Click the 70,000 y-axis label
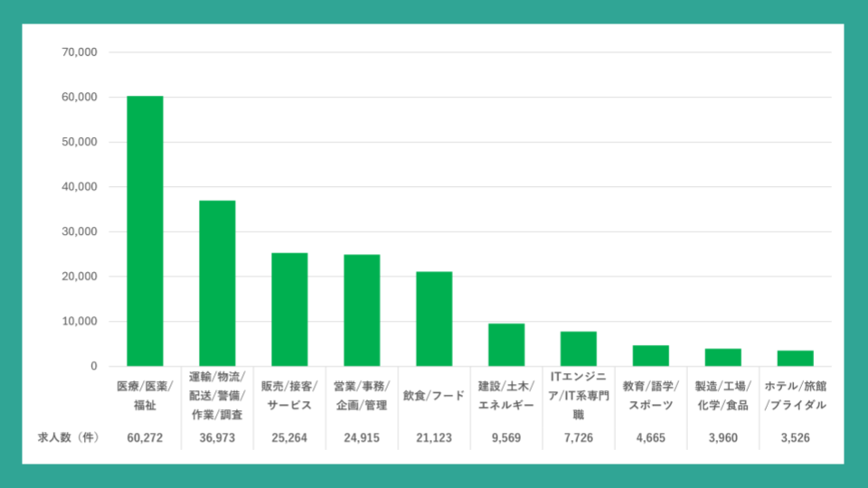The width and height of the screenshot is (868, 488). tap(79, 52)
